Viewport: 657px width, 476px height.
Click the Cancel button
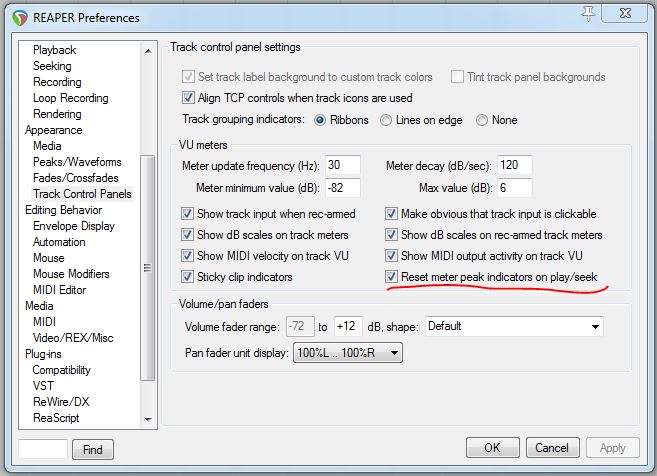pos(552,448)
